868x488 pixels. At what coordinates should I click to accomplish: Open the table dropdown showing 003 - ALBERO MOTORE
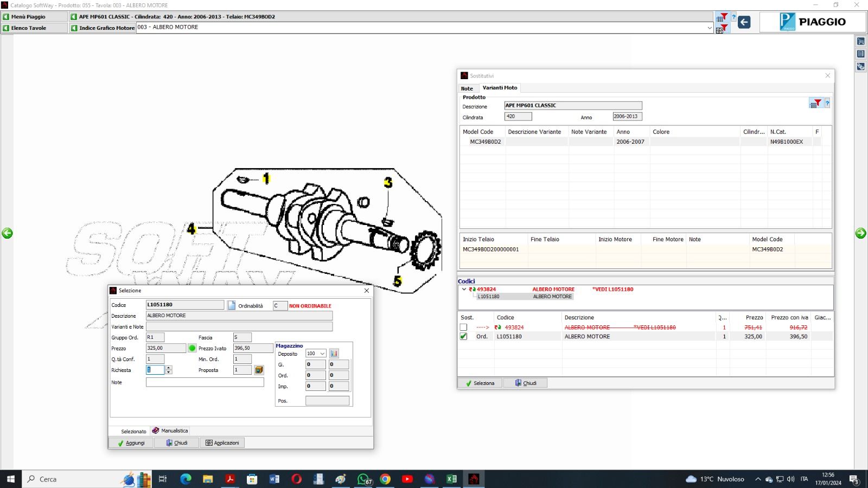pos(709,28)
